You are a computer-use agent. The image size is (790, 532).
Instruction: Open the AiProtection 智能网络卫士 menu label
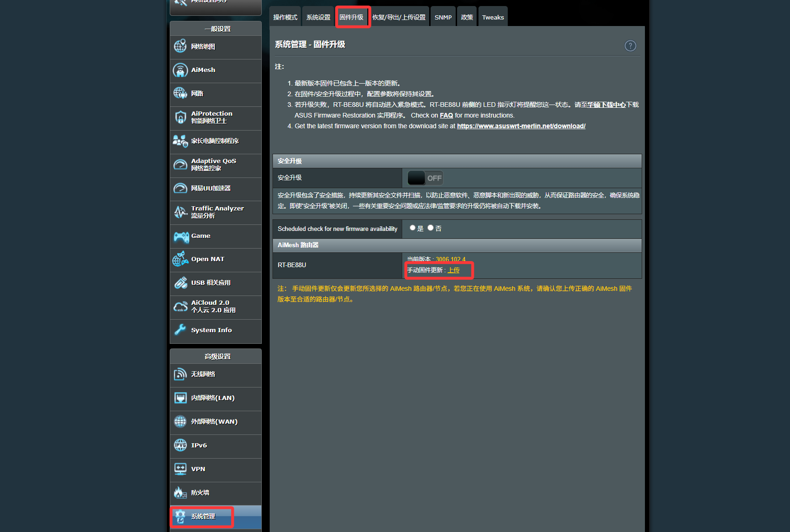click(x=212, y=117)
